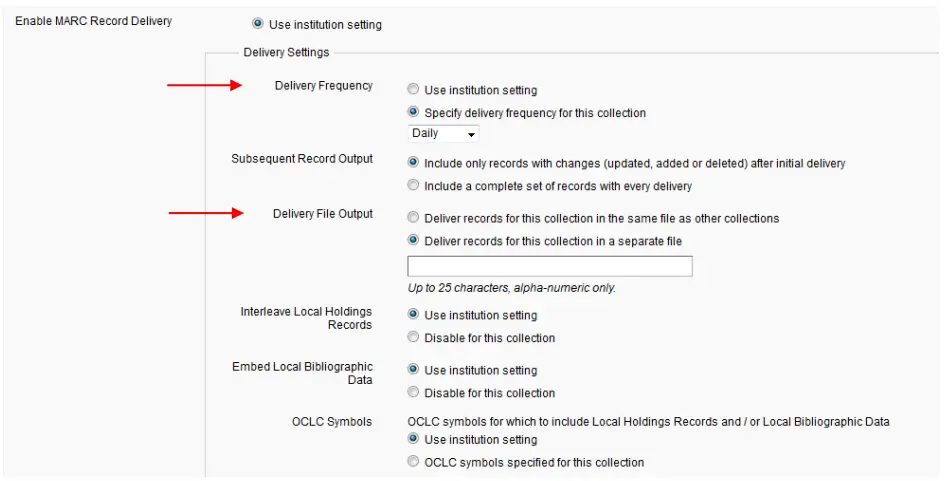
Task: Disable Interleave Local Holdings Records for this collection
Action: point(414,338)
